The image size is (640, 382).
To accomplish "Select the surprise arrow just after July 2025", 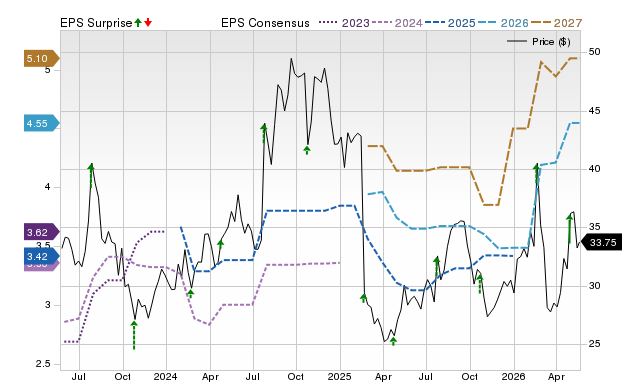I will tap(436, 267).
